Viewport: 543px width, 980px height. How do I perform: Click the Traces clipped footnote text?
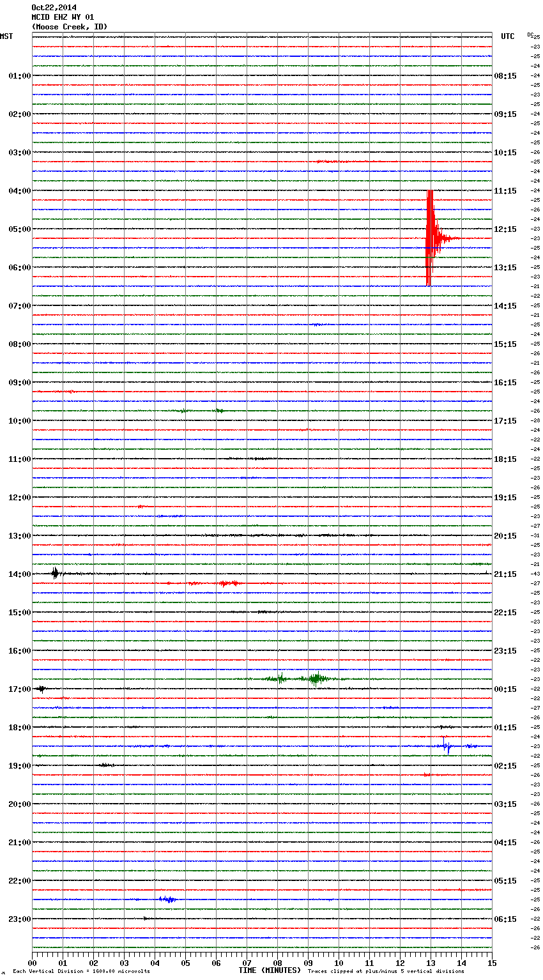386,971
